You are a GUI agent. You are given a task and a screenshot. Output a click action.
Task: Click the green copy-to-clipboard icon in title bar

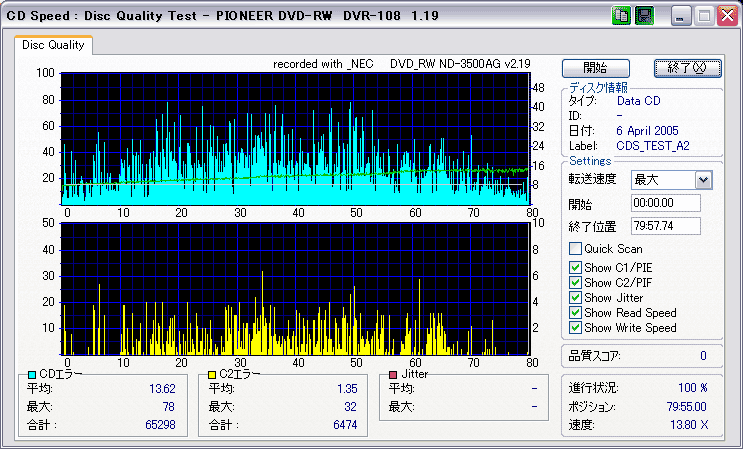(621, 16)
